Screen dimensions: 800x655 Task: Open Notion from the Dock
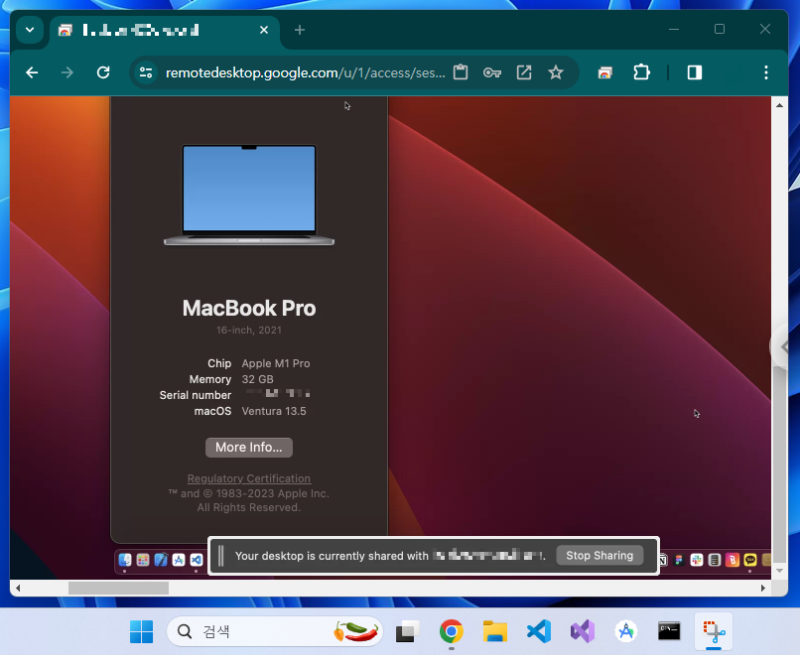[662, 558]
